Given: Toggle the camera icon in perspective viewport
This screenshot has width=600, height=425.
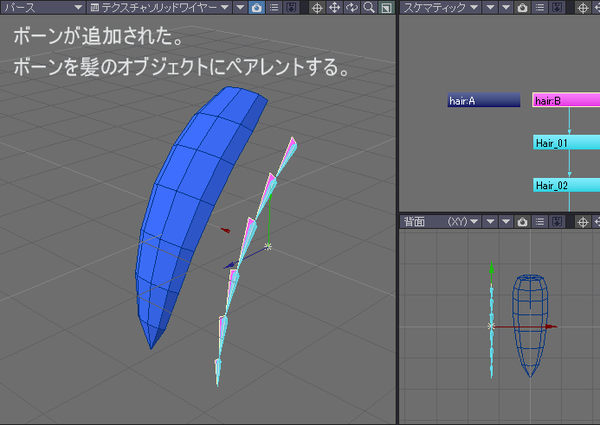Looking at the screenshot, I should [257, 7].
